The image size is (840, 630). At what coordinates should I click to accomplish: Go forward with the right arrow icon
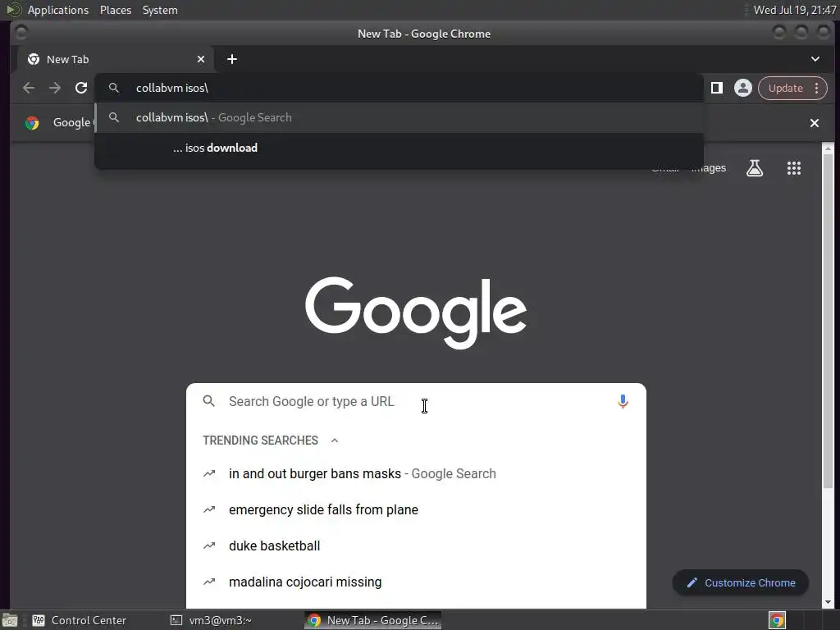pos(55,88)
